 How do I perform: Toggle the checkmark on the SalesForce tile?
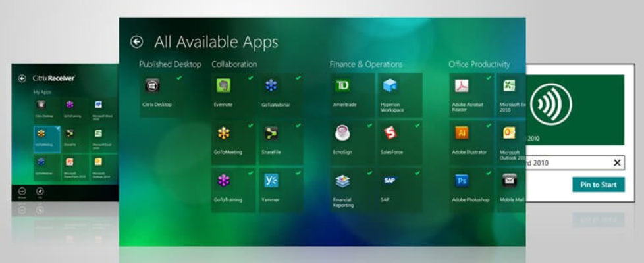pyautogui.click(x=417, y=125)
